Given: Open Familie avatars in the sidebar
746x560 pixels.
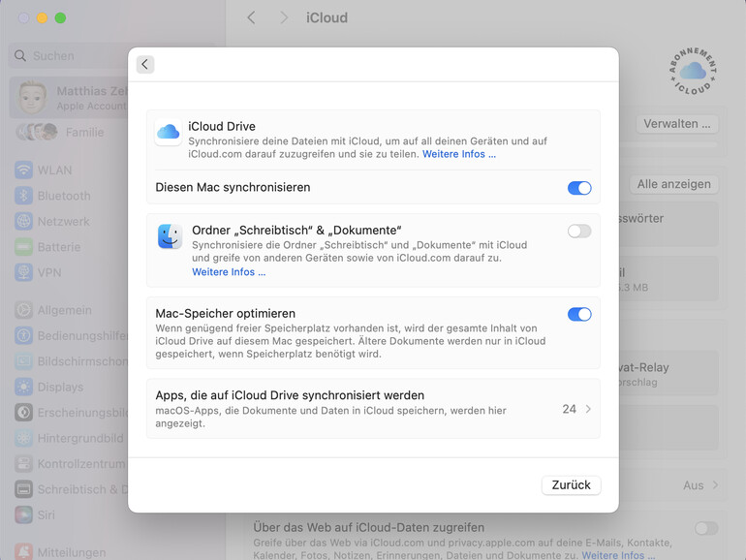Looking at the screenshot, I should 37,132.
